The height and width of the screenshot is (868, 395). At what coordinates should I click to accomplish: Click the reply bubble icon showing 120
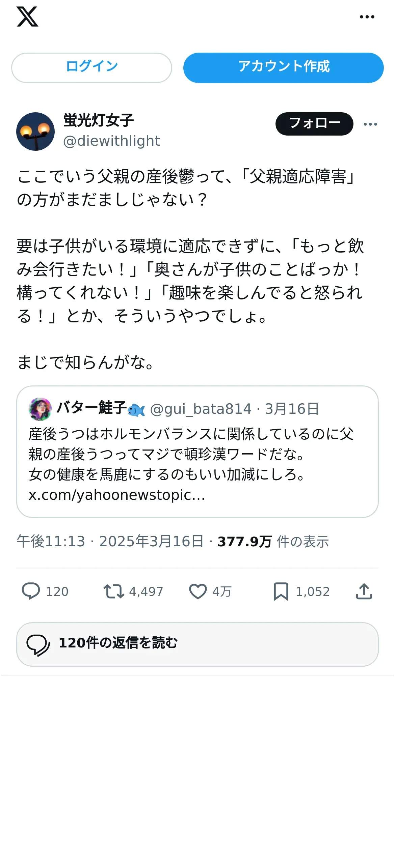(x=31, y=591)
